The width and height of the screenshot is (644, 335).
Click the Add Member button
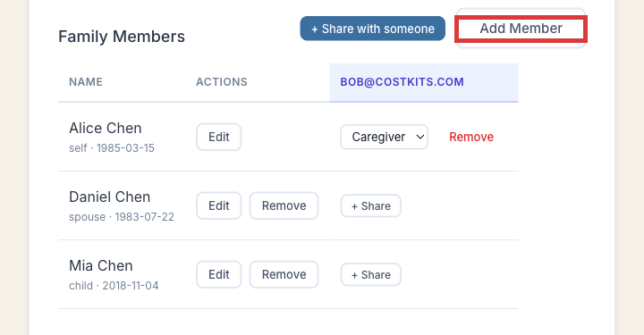521,29
